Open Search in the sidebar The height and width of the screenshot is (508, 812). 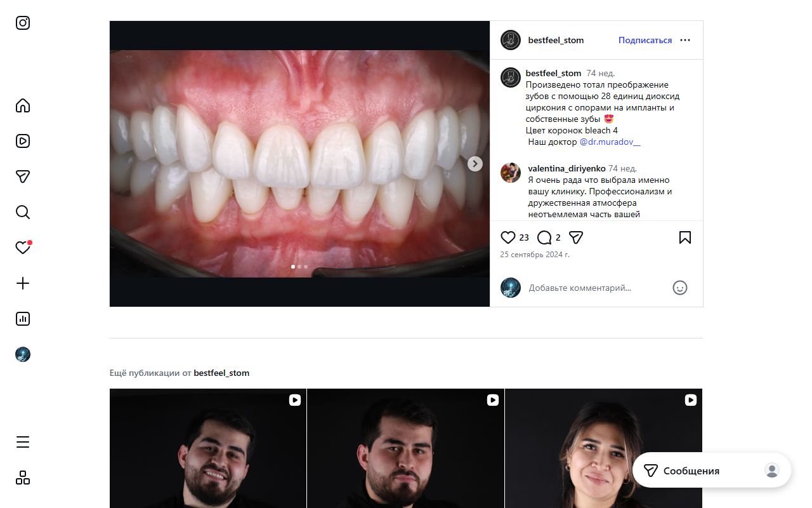(x=23, y=212)
